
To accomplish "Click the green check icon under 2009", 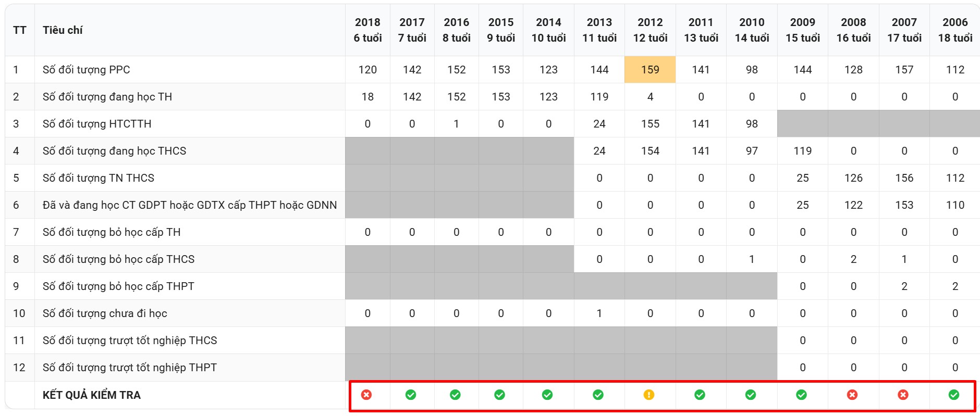I will pos(801,395).
